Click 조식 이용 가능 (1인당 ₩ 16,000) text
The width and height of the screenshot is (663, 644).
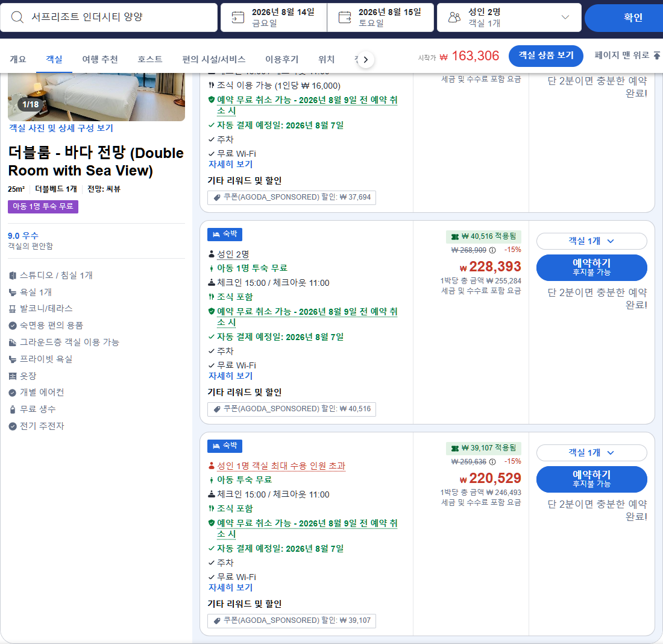[278, 86]
